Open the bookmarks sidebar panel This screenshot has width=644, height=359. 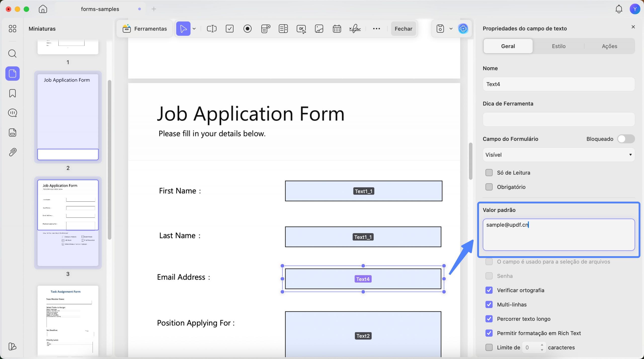click(12, 93)
